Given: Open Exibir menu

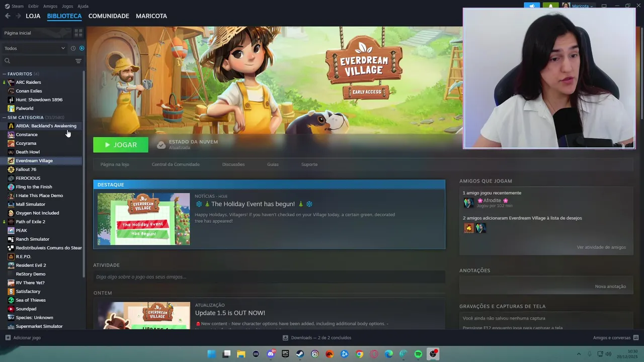Looking at the screenshot, I should coord(33,6).
